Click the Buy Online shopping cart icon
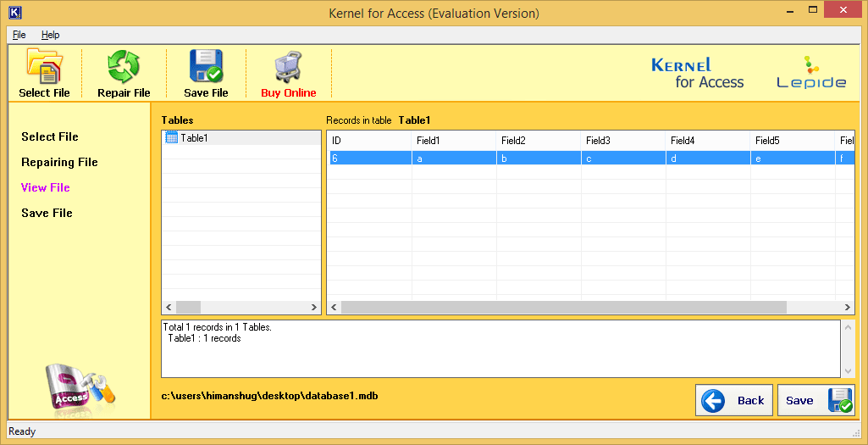Screen dimensions: 868x445 [289, 67]
